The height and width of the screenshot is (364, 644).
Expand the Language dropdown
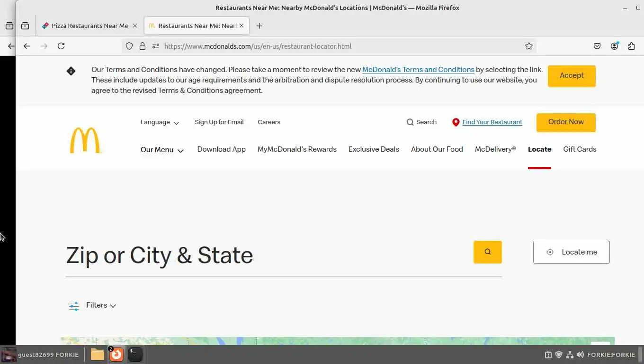160,122
